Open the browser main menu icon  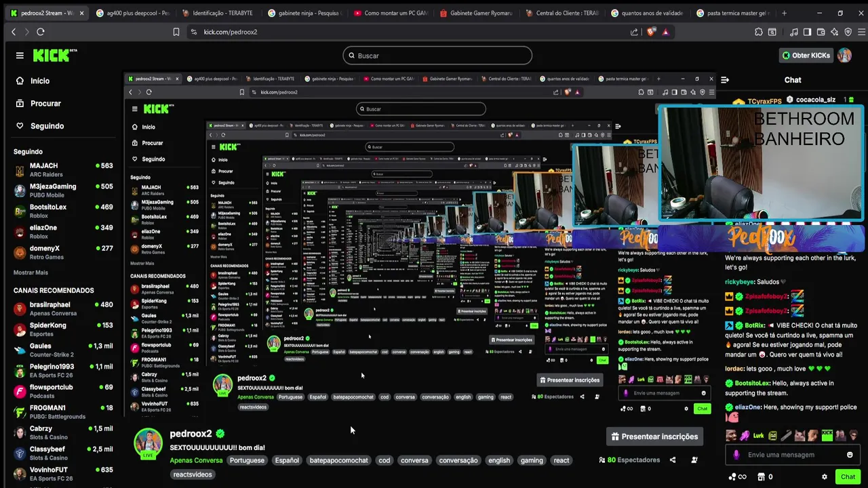pyautogui.click(x=860, y=32)
